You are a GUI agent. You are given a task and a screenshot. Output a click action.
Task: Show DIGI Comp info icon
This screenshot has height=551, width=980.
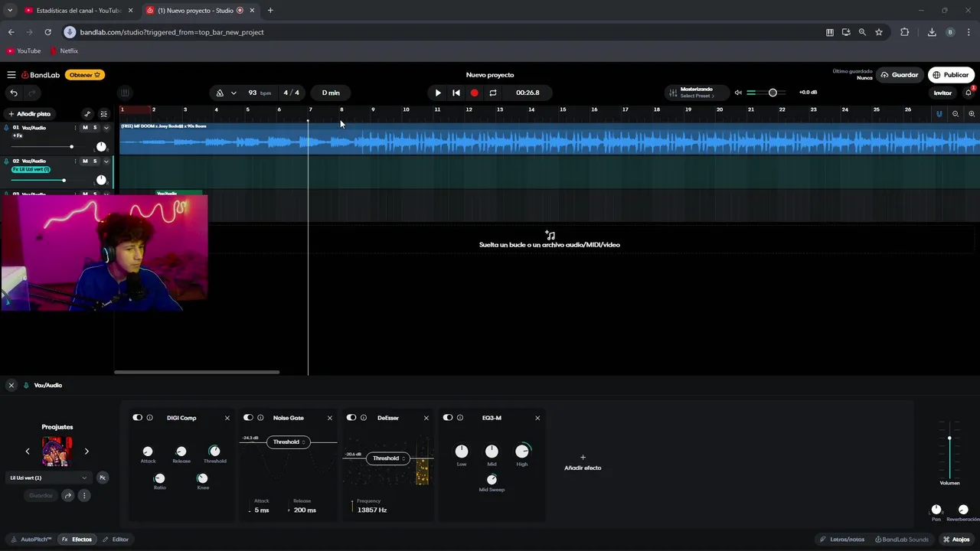[x=150, y=418]
